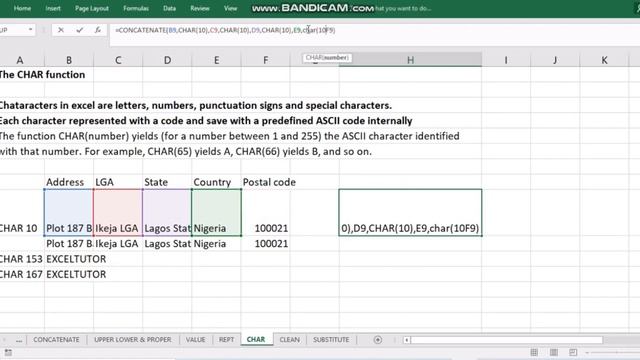
Task: Select the CHAR sheet tab
Action: (x=256, y=340)
